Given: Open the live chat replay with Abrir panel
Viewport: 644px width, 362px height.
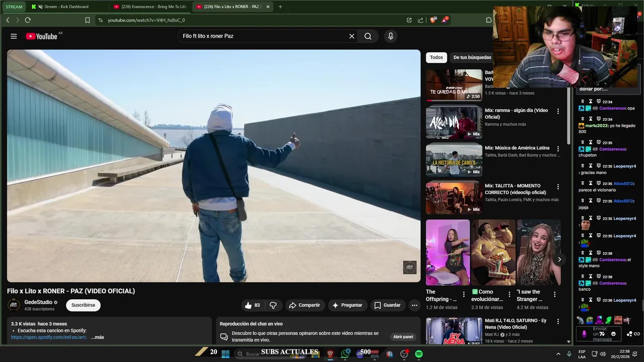Looking at the screenshot, I should (403, 337).
